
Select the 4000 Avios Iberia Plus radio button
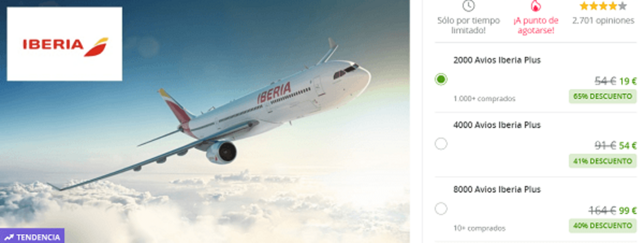pyautogui.click(x=441, y=144)
